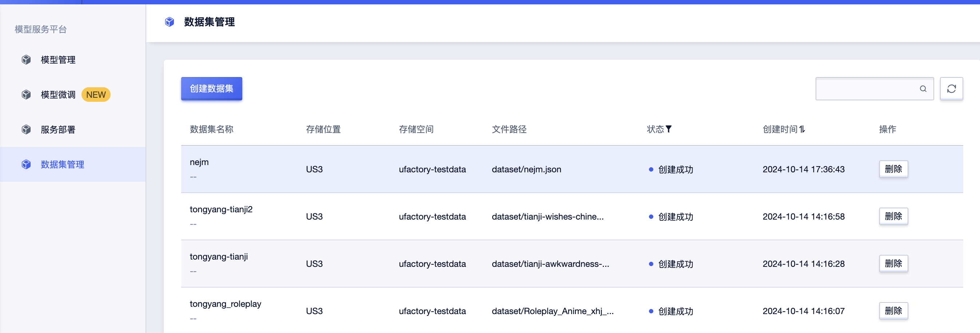The width and height of the screenshot is (980, 333).
Task: Delete the tongyang_roleplay dataset
Action: (x=894, y=310)
